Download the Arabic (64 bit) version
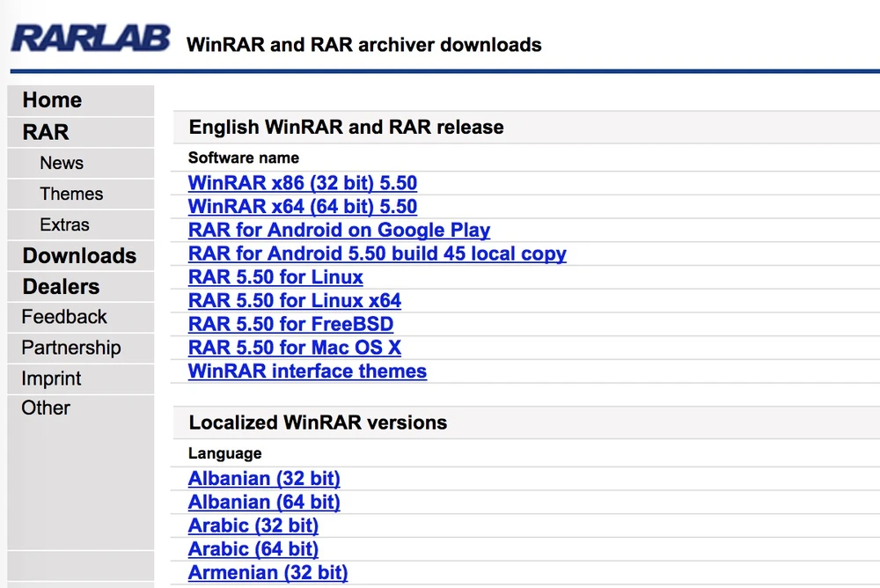Viewport: 880px width, 588px height. (253, 549)
